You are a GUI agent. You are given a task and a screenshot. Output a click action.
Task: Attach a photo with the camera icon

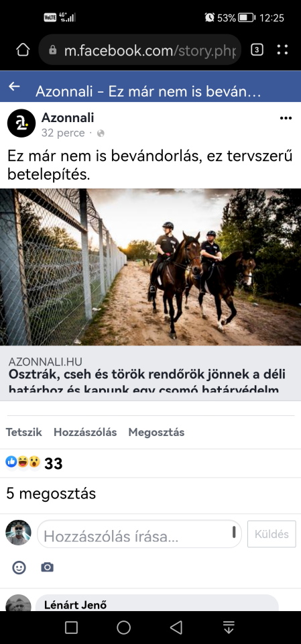(x=47, y=568)
